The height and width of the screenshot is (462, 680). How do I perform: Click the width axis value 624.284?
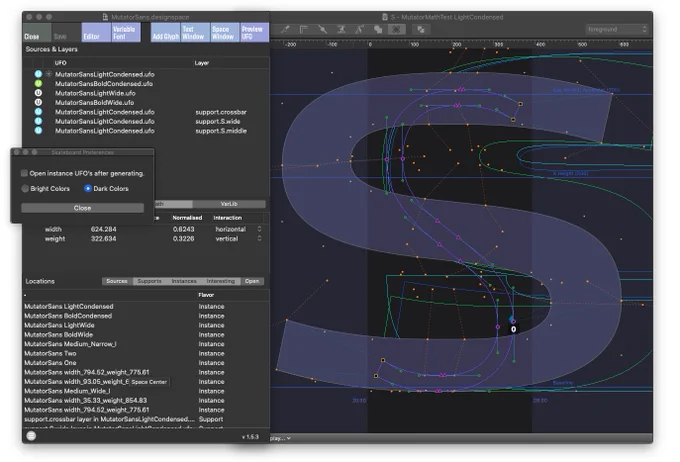pyautogui.click(x=104, y=229)
